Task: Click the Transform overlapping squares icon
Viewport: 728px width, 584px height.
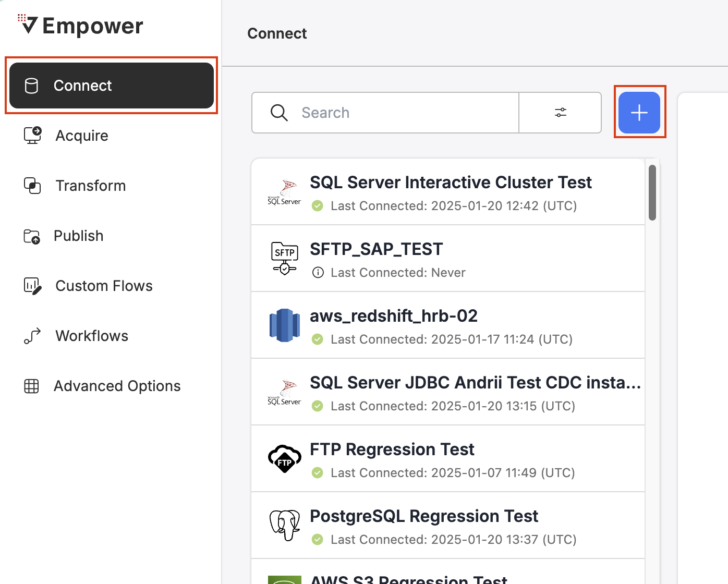Action: click(x=32, y=186)
